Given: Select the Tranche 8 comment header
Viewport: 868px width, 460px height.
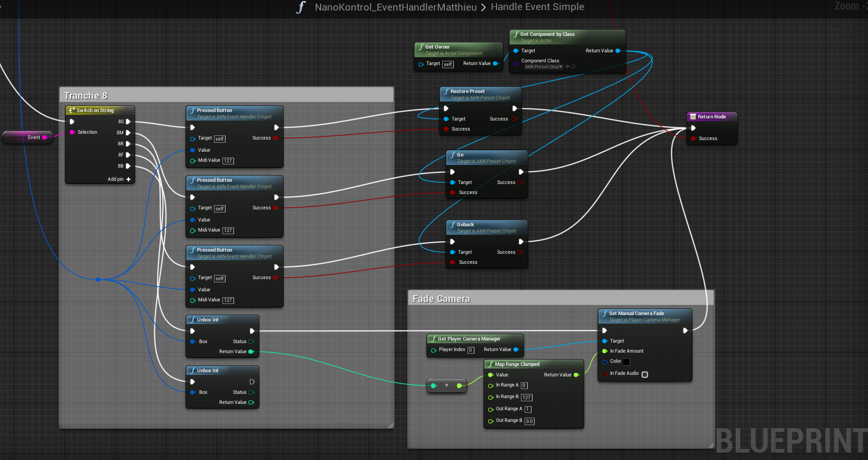Looking at the screenshot, I should [x=227, y=95].
